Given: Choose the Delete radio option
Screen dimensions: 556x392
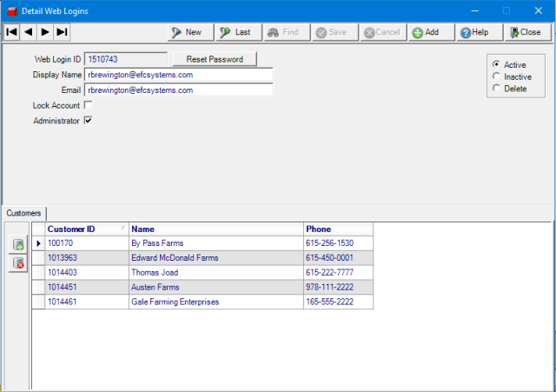Looking at the screenshot, I should 496,89.
